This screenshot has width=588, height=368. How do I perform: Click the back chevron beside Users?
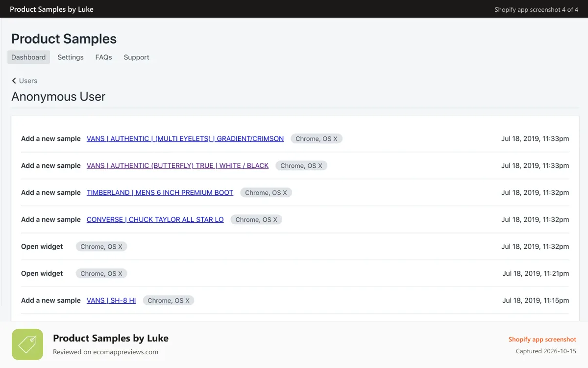tap(14, 80)
